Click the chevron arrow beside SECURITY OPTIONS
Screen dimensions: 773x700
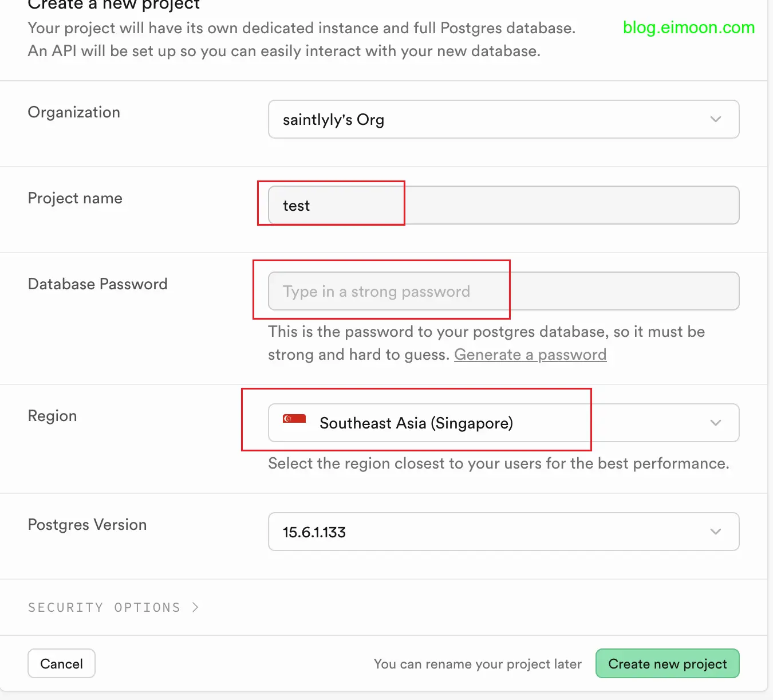195,607
